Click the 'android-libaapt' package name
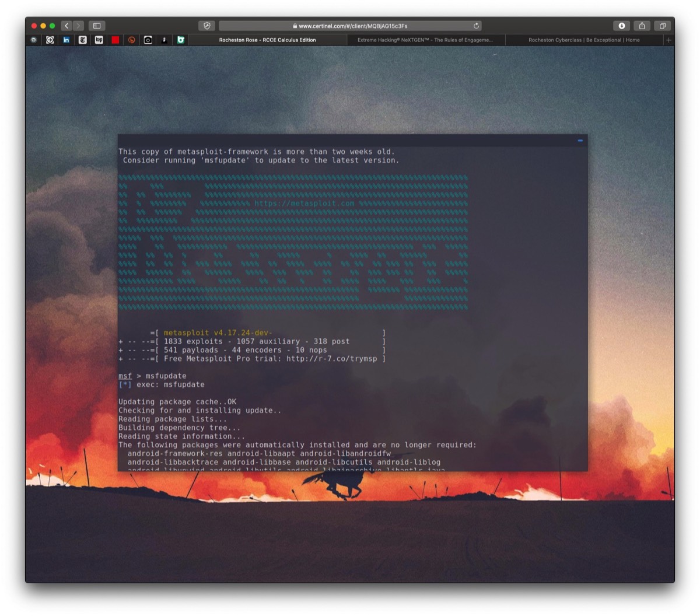The width and height of the screenshot is (700, 616). coord(261,453)
